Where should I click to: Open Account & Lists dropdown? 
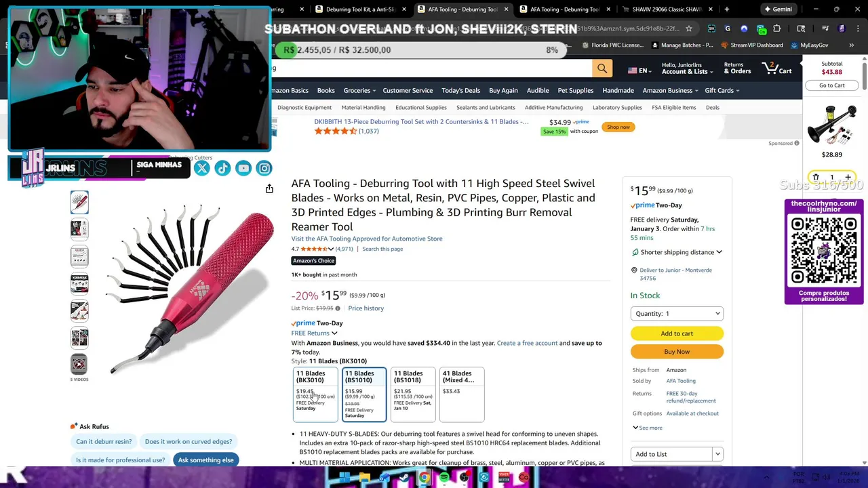click(x=687, y=68)
